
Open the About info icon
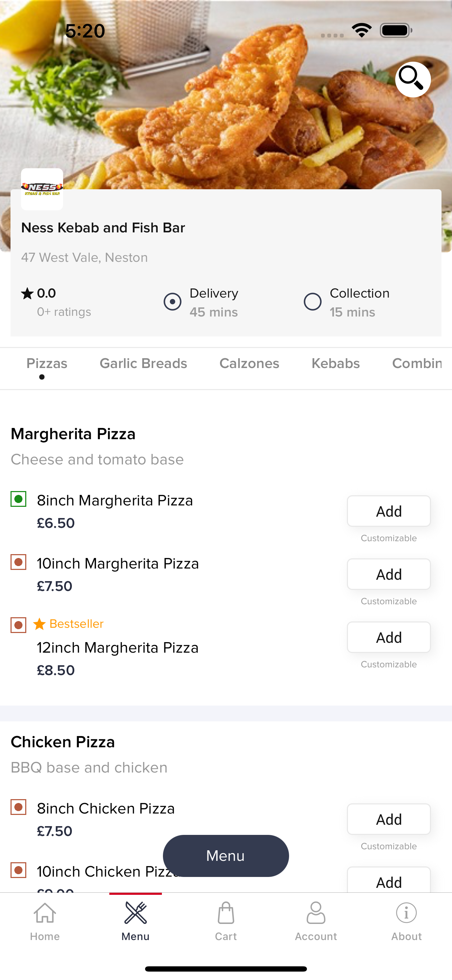(x=406, y=913)
